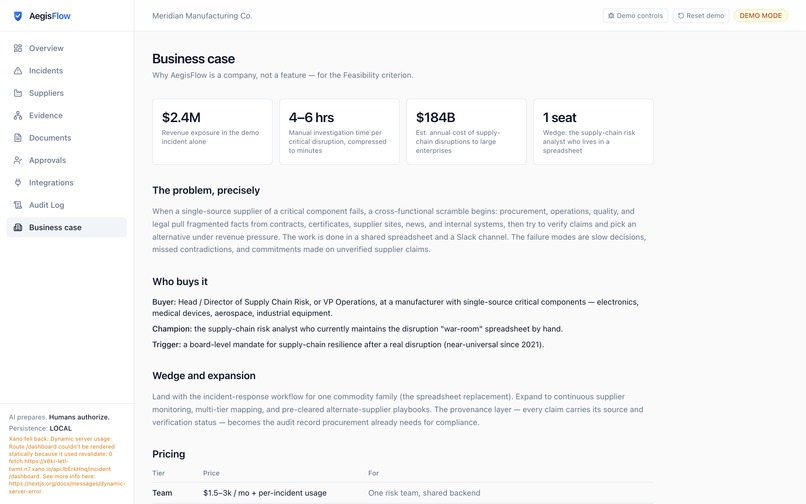The height and width of the screenshot is (504, 806).
Task: Select Suppliers in the sidebar
Action: [x=67, y=93]
